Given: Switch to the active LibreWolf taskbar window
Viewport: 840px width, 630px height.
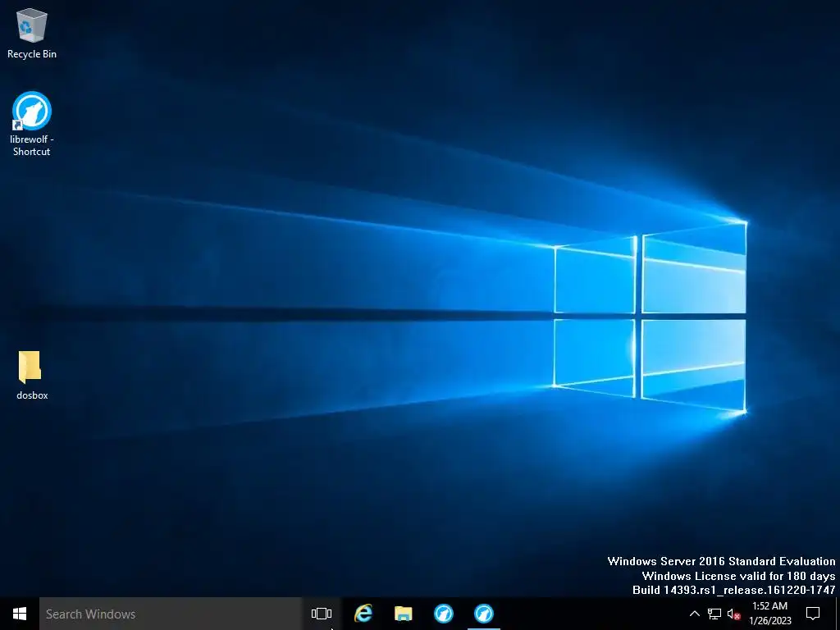Looking at the screenshot, I should 484,614.
